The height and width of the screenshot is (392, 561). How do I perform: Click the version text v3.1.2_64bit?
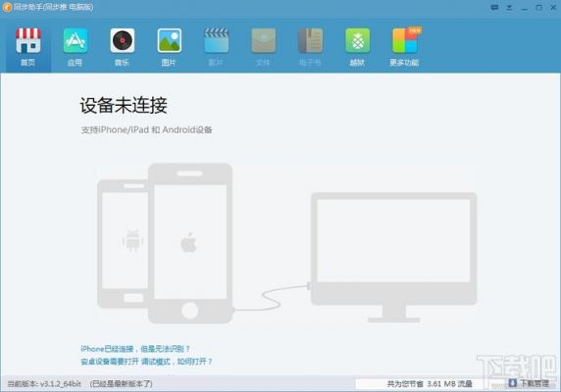60,384
